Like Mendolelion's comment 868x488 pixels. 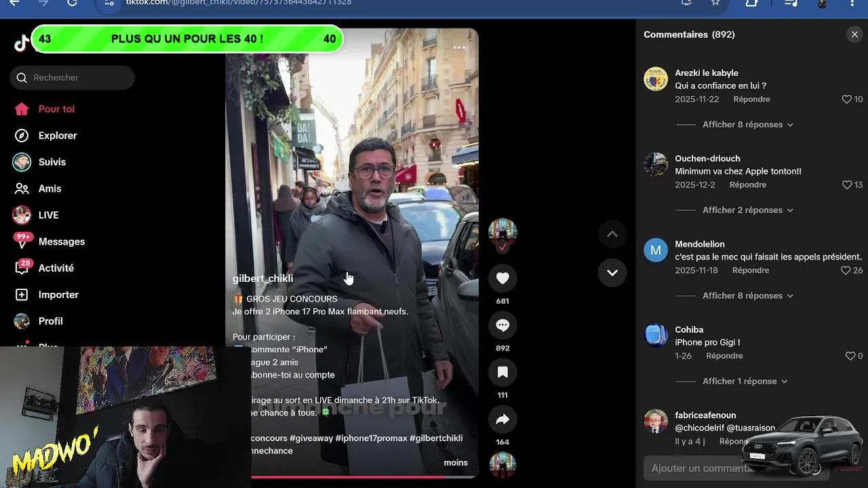pyautogui.click(x=846, y=270)
